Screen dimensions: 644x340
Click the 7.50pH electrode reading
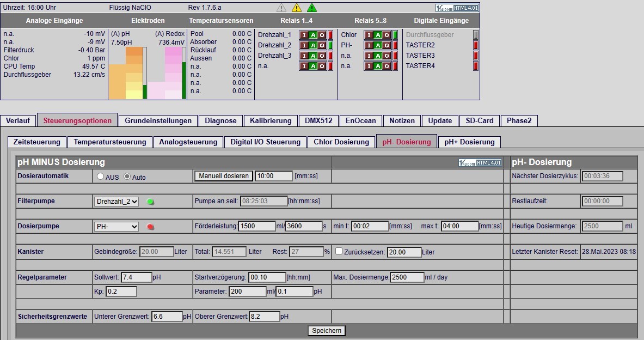[x=121, y=42]
